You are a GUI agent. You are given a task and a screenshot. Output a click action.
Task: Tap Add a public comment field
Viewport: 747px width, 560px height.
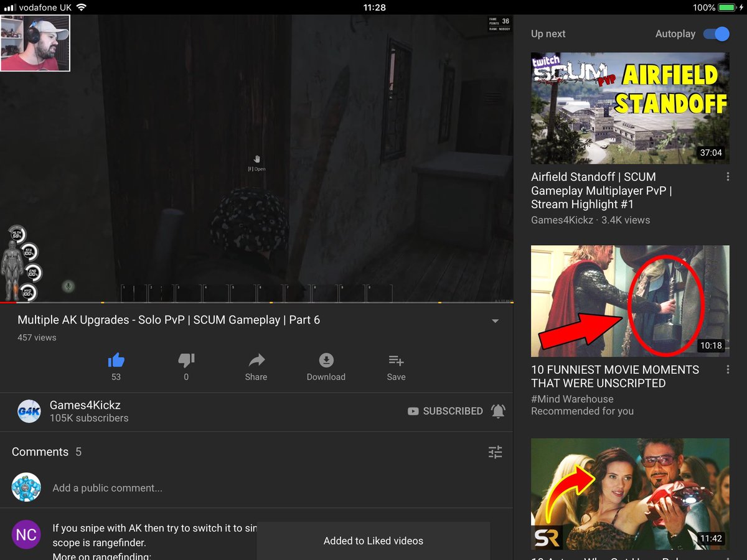107,488
